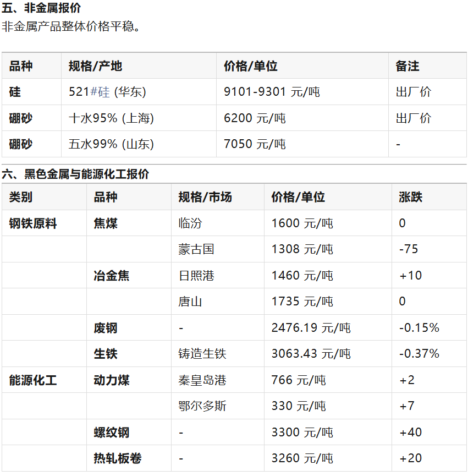Select the 六、黑色金属与能源化工报价 heading
Screen dimensions: 468x476
click(x=75, y=174)
